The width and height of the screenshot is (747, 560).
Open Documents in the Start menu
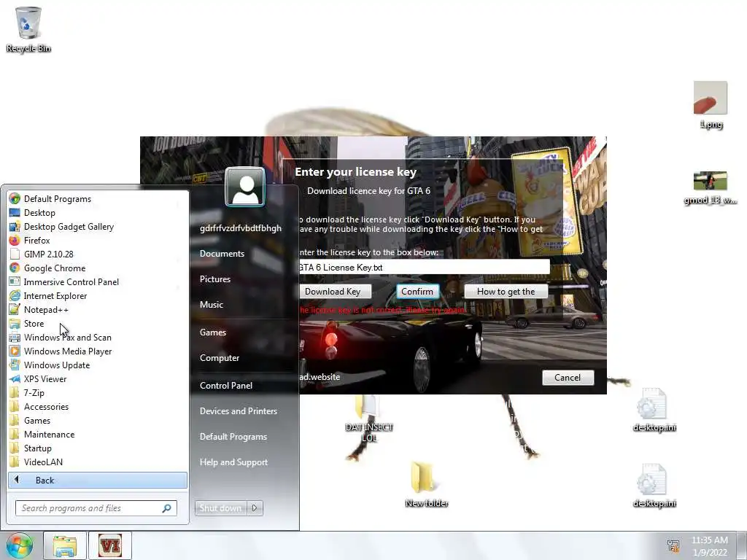222,254
